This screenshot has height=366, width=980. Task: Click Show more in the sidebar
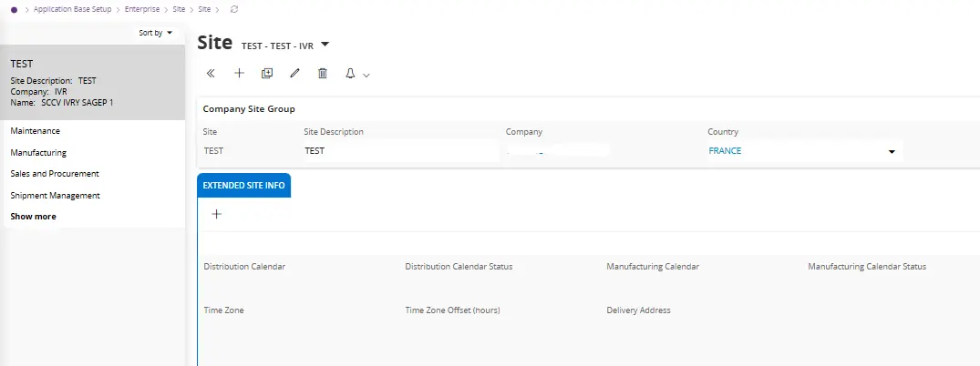[33, 217]
